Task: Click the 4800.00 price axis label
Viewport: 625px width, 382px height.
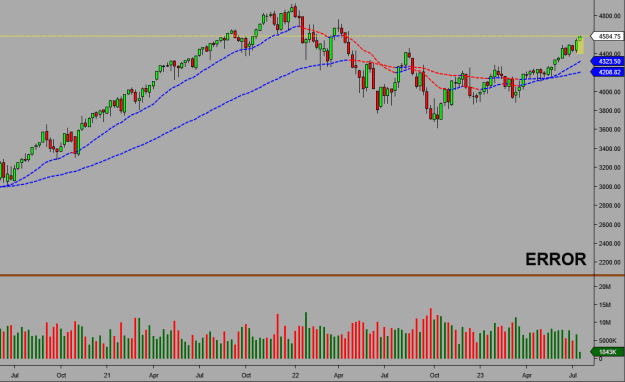Action: [x=609, y=16]
